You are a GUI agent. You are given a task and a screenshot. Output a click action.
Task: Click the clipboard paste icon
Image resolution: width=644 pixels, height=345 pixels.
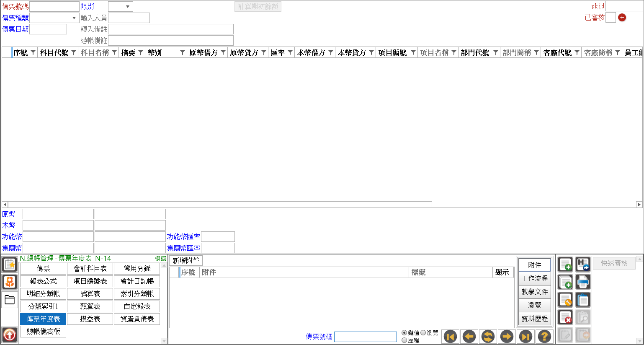[583, 300]
